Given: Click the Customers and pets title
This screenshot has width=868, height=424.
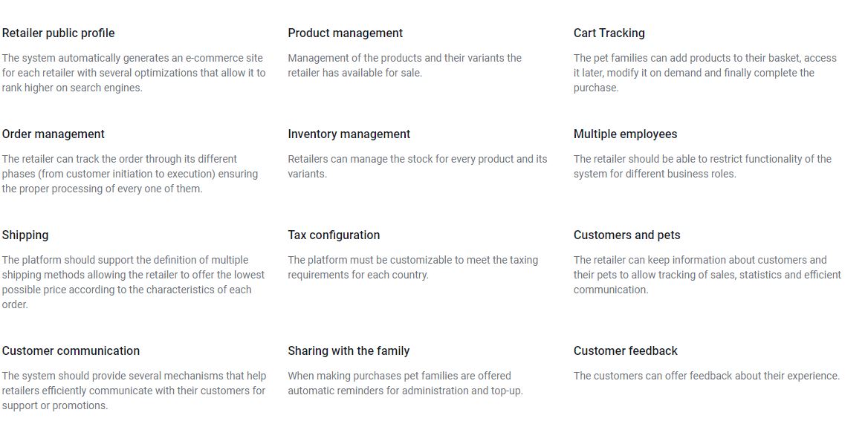Looking at the screenshot, I should (626, 235).
